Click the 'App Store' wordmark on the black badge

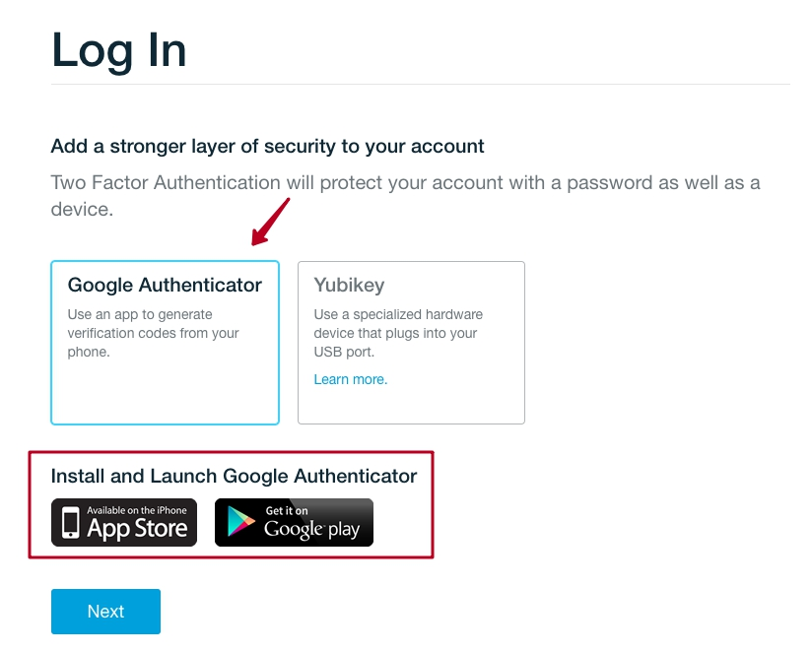[138, 529]
